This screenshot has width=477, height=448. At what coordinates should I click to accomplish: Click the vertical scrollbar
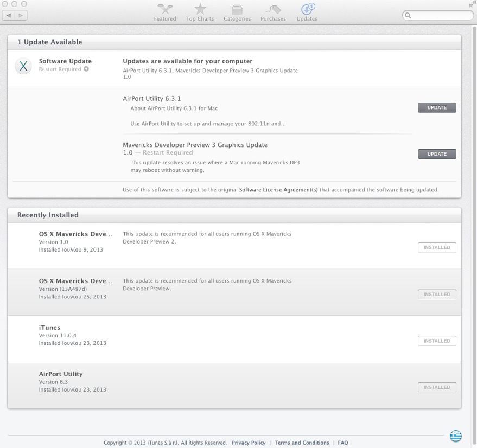[x=474, y=237]
